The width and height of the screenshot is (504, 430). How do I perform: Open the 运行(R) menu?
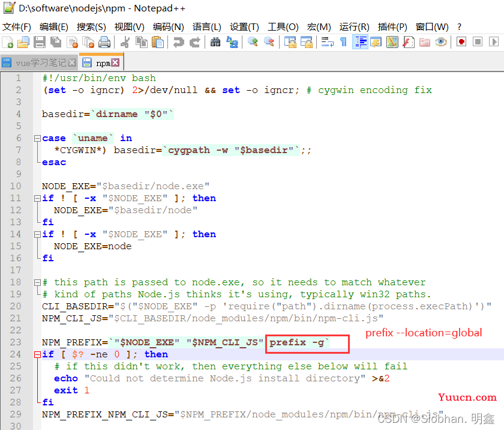tap(354, 26)
